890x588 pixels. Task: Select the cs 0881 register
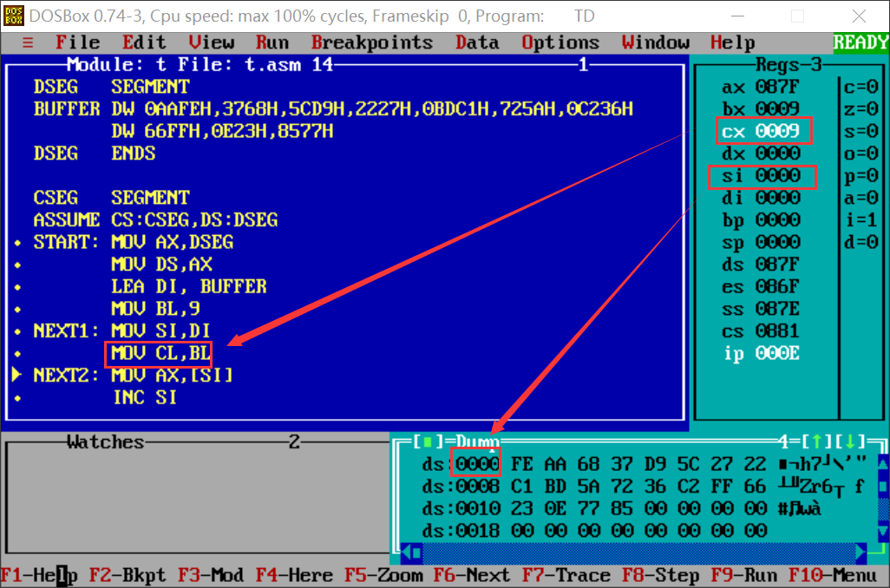coord(761,331)
